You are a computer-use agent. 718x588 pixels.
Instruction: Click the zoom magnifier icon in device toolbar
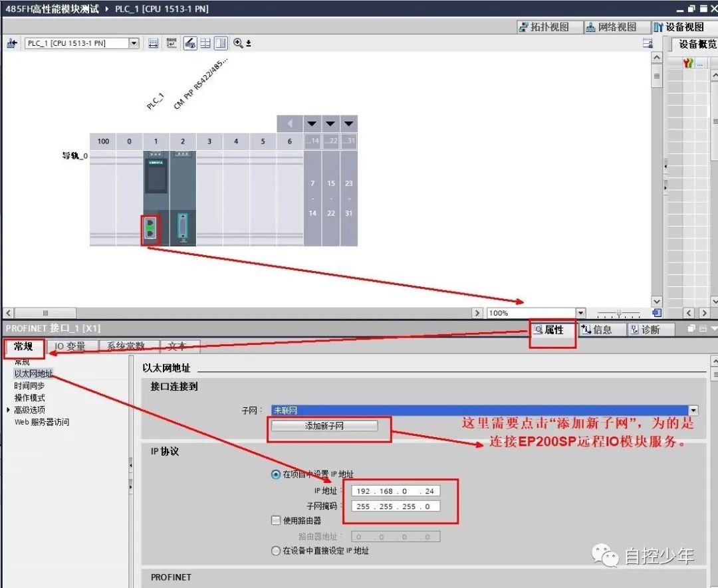pos(239,43)
